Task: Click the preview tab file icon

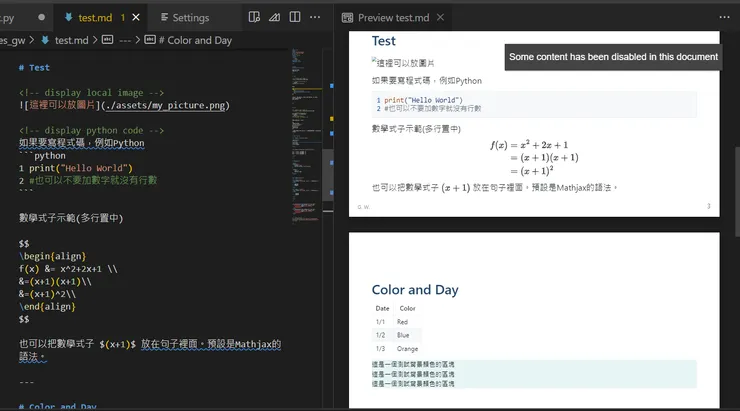Action: pos(347,18)
